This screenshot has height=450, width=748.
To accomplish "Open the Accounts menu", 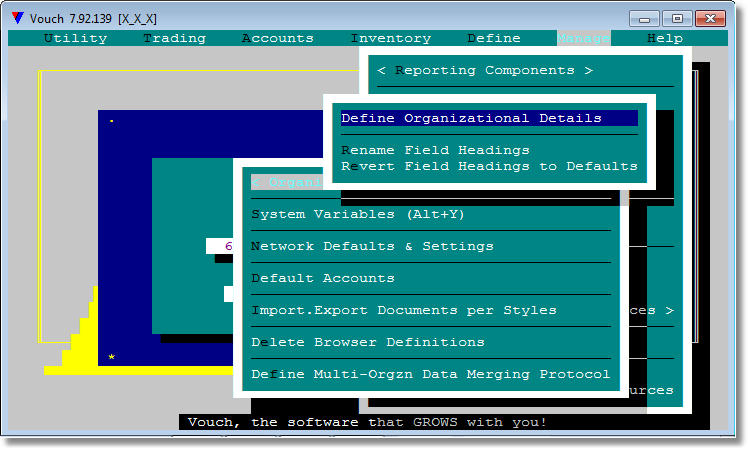I will 278,38.
